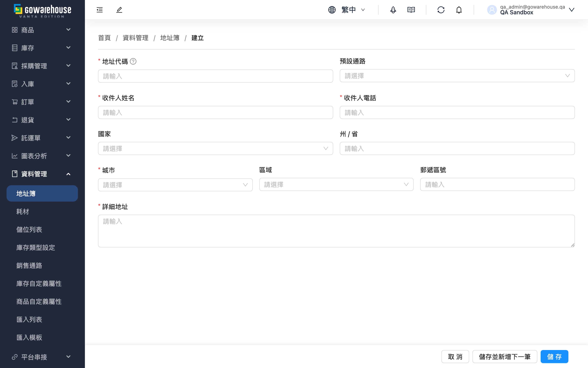588x368 pixels.
Task: Open 耗材 submenu item
Action: tap(42, 212)
